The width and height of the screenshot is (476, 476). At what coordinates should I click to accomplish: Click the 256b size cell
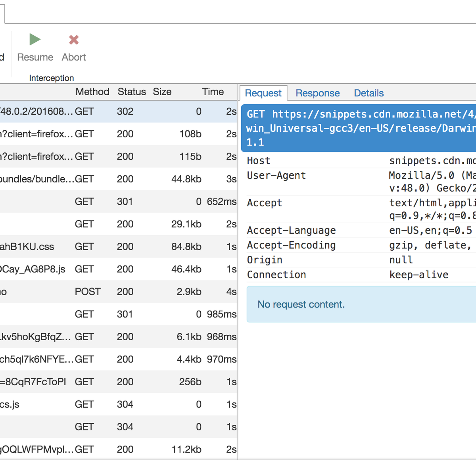[190, 382]
